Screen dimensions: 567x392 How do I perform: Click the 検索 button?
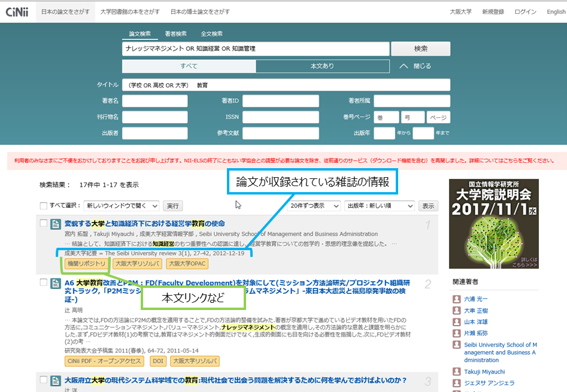coord(420,48)
